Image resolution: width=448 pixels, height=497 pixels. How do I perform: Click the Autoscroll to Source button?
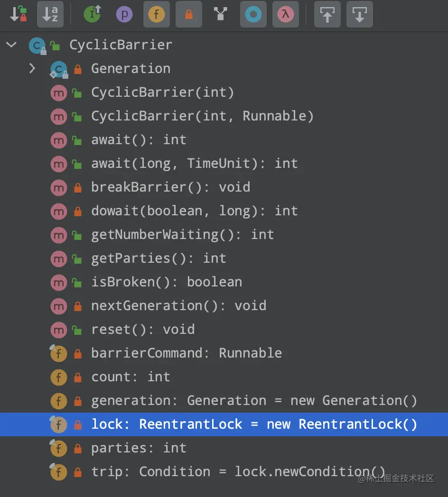pyautogui.click(x=327, y=14)
